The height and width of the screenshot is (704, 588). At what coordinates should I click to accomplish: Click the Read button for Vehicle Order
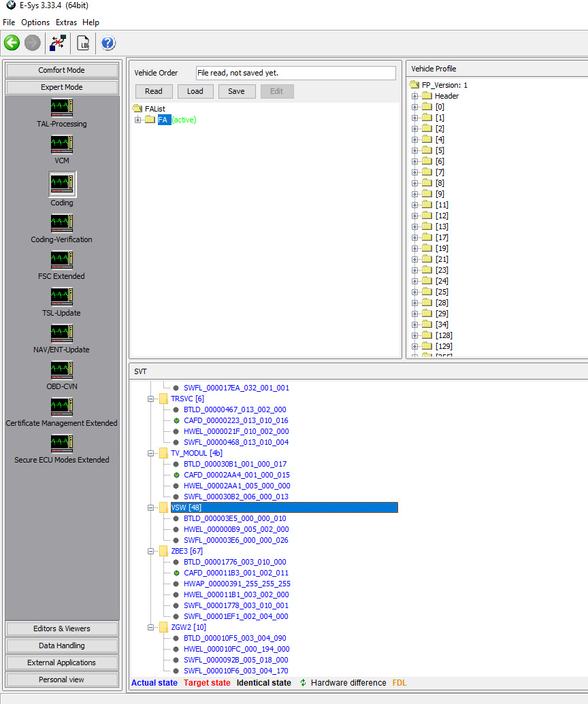[x=154, y=91]
